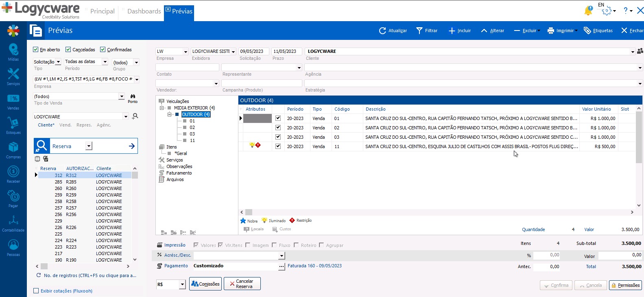Viewport: 644px width, 297px height.
Task: Open the Tipo de Venda (Todos) dropdown
Action: pyautogui.click(x=122, y=96)
